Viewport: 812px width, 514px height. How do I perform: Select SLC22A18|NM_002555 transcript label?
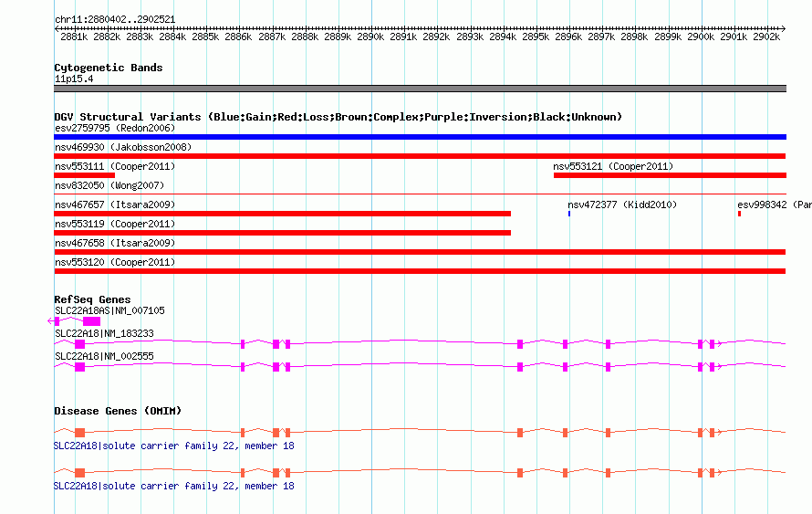click(x=104, y=356)
